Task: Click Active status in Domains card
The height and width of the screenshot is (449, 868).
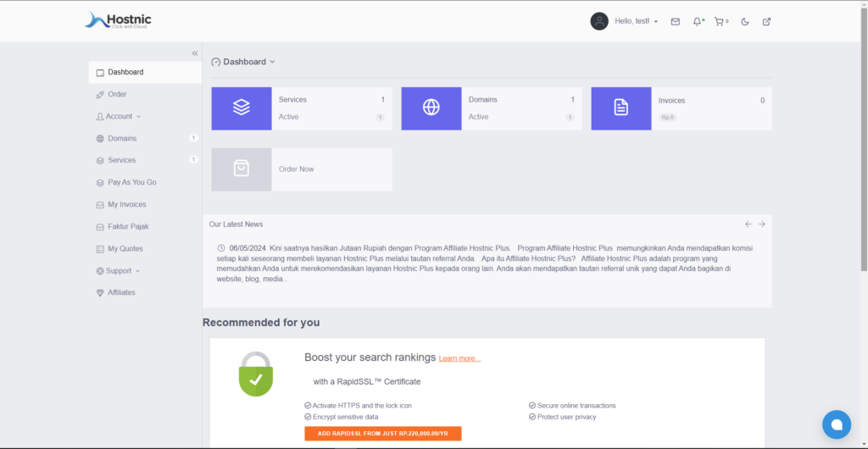Action: [x=478, y=117]
